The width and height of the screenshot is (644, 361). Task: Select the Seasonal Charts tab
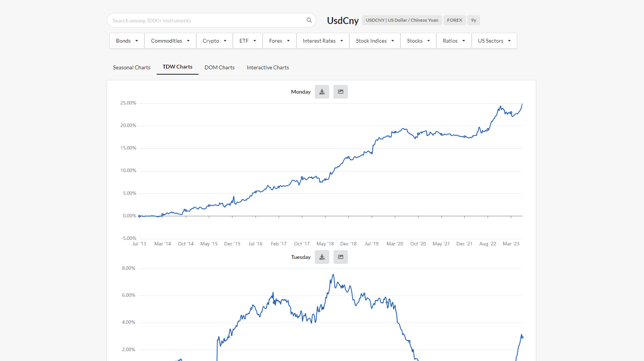(x=131, y=67)
